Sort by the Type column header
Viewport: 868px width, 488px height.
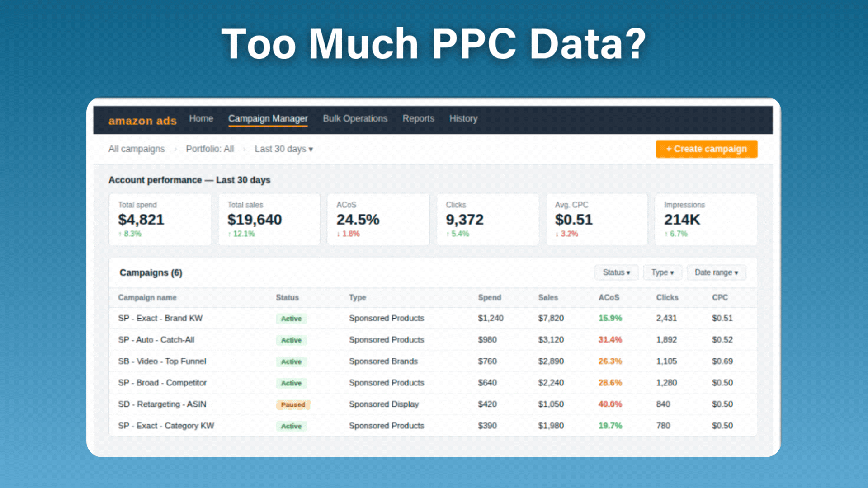click(357, 297)
